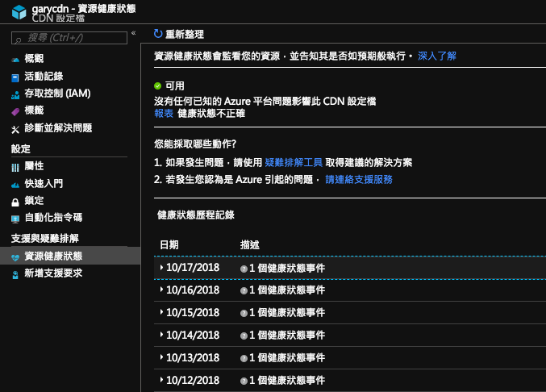Click '1 個健康狀態事件' for 10/13/2018
Viewport: 546px width, 392px height.
[x=287, y=358]
